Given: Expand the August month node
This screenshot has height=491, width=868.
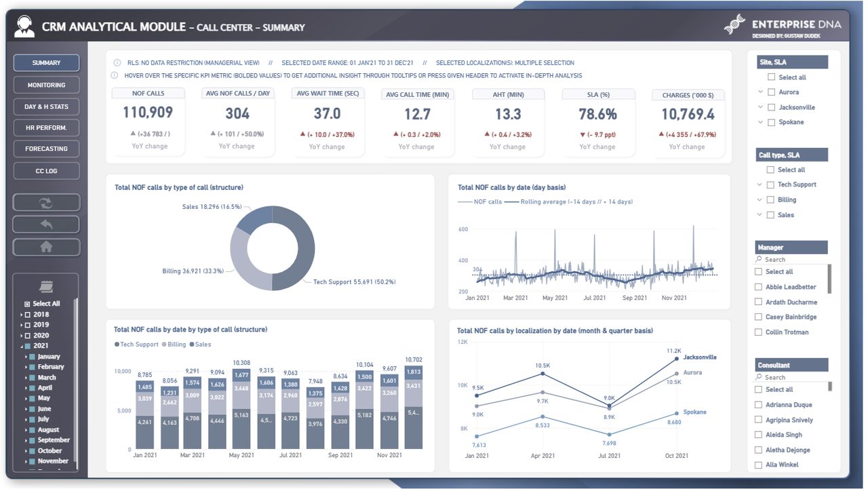Looking at the screenshot, I should (x=26, y=430).
